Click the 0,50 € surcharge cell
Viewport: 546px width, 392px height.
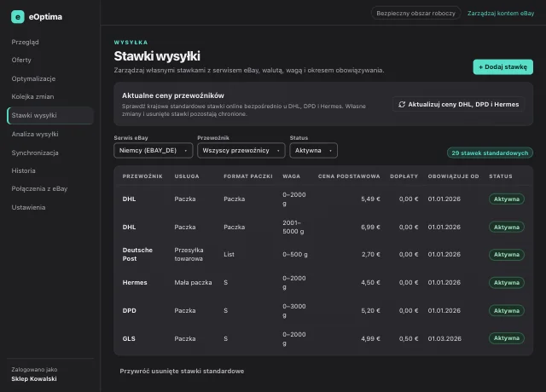409,338
